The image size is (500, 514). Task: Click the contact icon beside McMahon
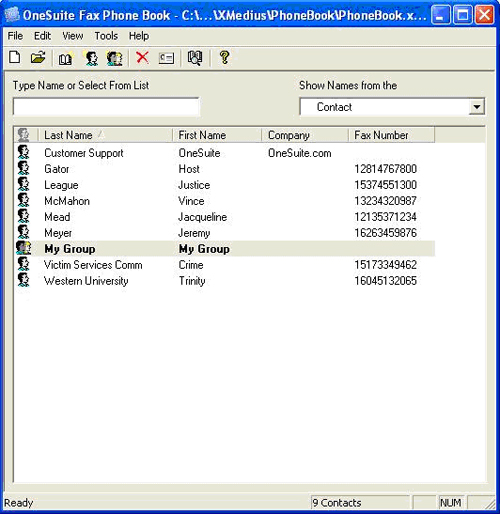[23, 200]
